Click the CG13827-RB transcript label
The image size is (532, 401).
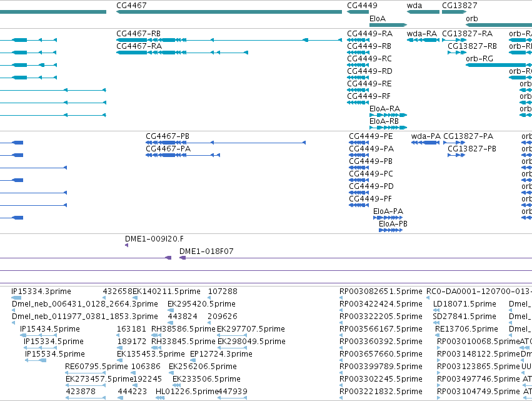[x=472, y=46]
